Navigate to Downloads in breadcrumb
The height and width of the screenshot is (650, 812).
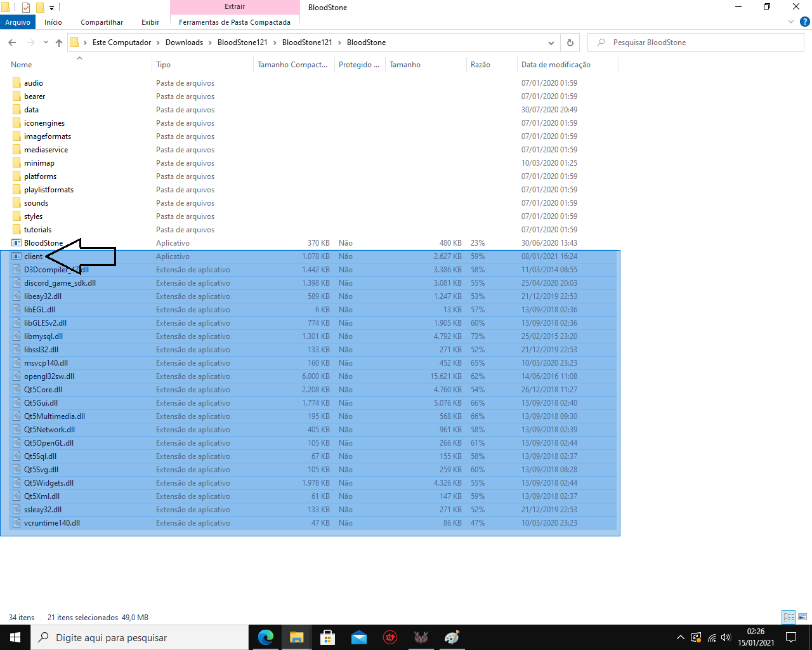184,43
